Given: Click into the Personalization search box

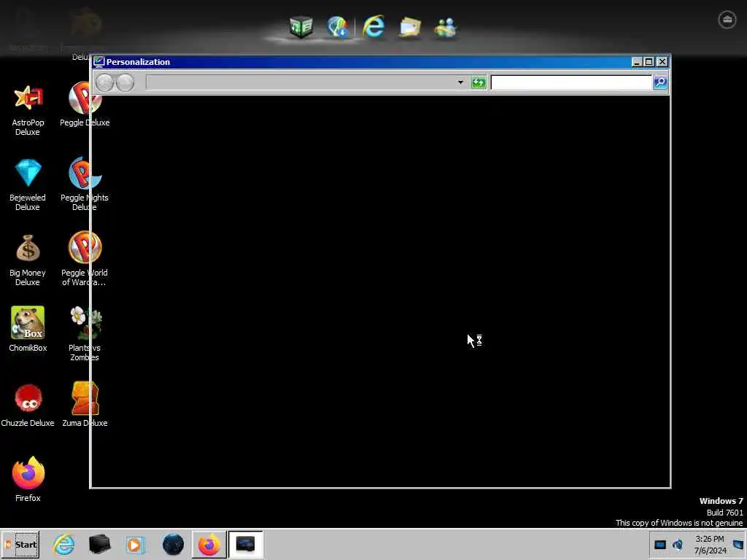Looking at the screenshot, I should coord(570,82).
